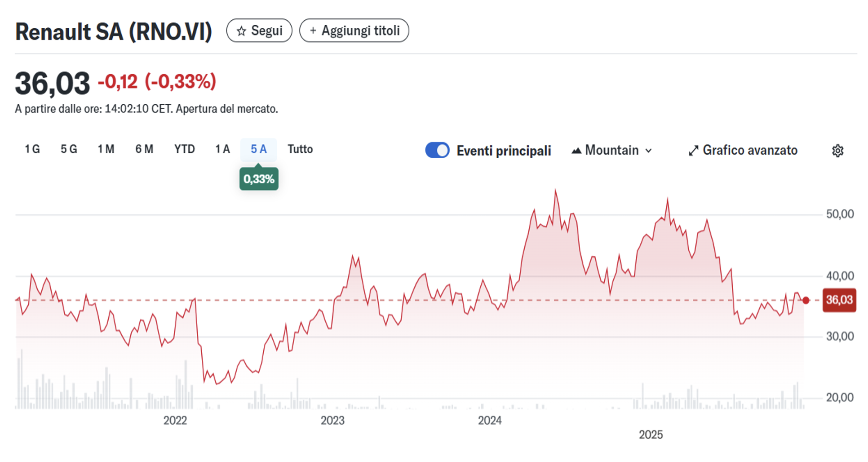Click the Grafico avanzato link

coord(749,150)
